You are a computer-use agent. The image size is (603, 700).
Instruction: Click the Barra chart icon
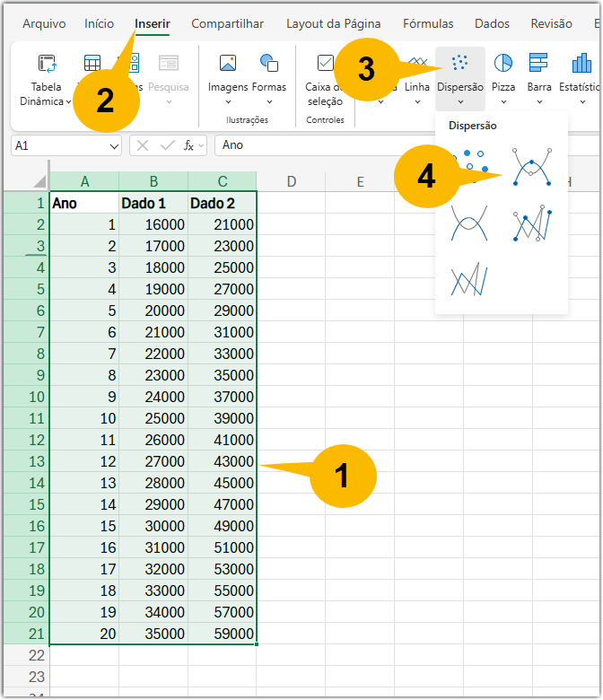[538, 63]
